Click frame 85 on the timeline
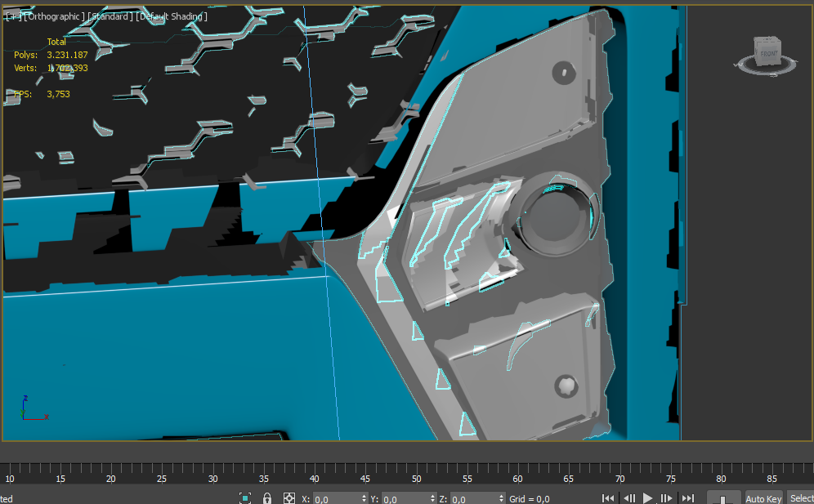The image size is (814, 504). tap(772, 479)
